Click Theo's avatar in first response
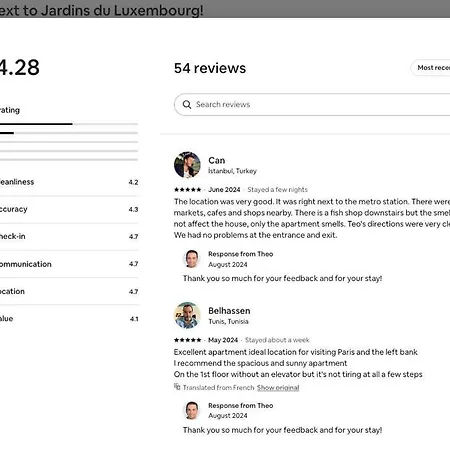The width and height of the screenshot is (450, 450). 192,259
